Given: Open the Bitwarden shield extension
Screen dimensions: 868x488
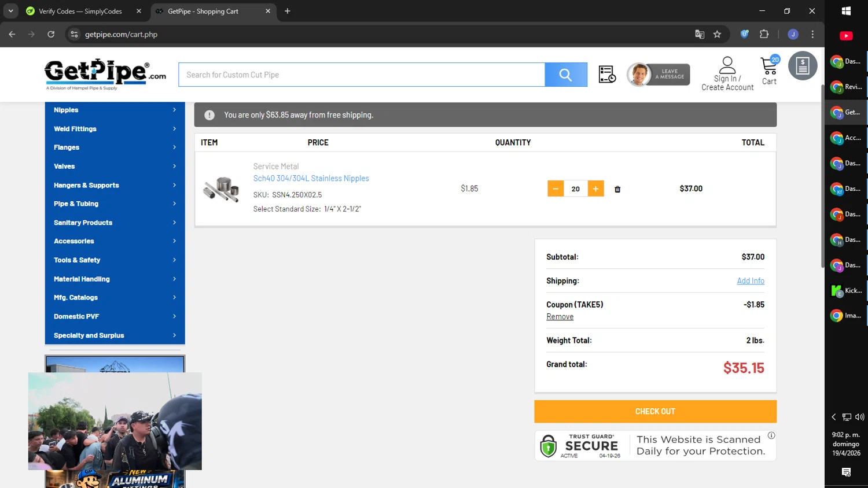Looking at the screenshot, I should pos(745,34).
